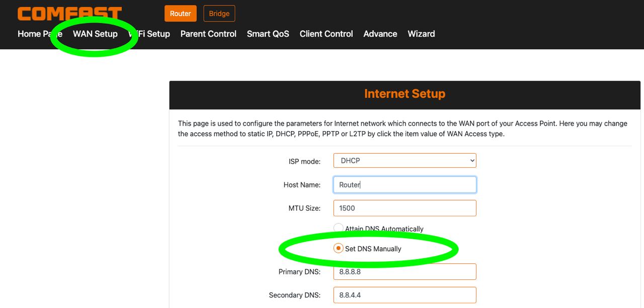Select Attain DNS Automatically radio button

click(x=339, y=228)
